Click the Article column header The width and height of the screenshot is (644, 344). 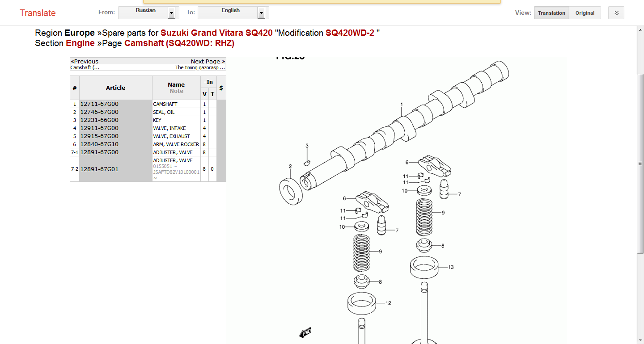[116, 88]
